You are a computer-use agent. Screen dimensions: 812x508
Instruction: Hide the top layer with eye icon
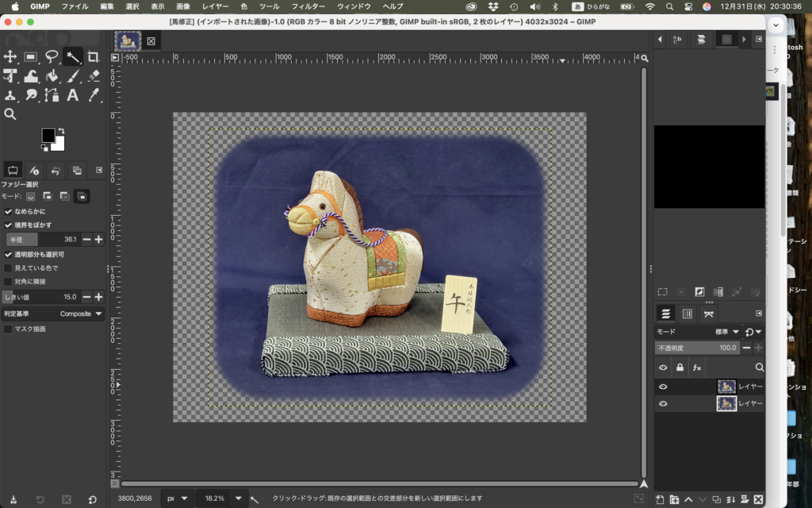pos(663,387)
